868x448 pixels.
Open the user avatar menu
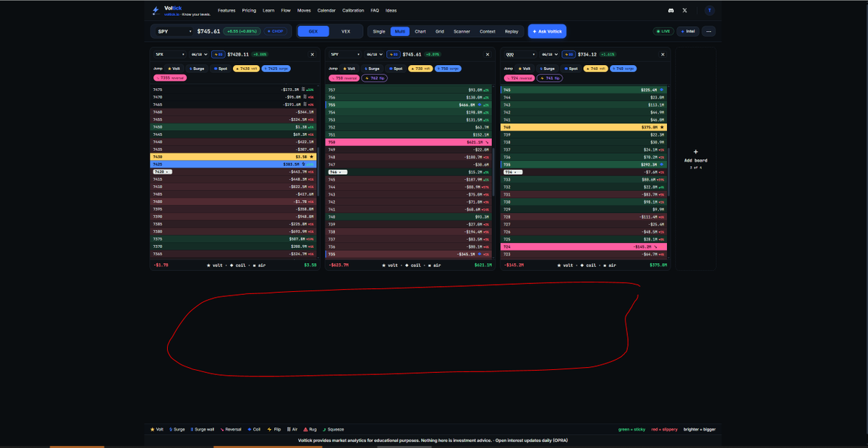pos(710,11)
